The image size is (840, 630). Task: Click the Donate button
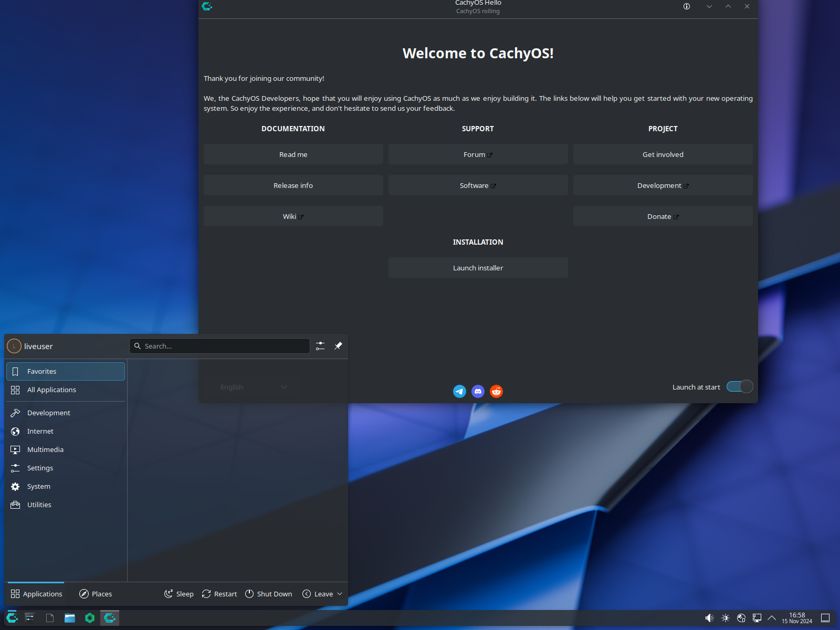[x=663, y=216]
